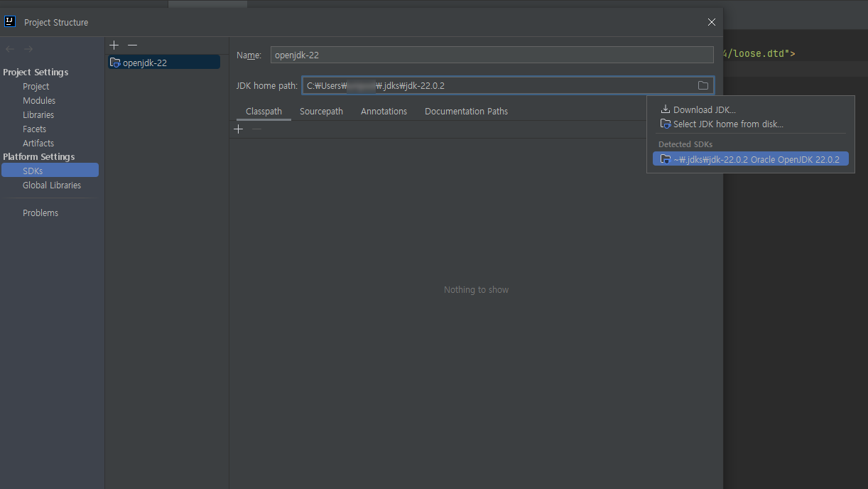Select SDKs under Platform Settings

[x=50, y=171]
